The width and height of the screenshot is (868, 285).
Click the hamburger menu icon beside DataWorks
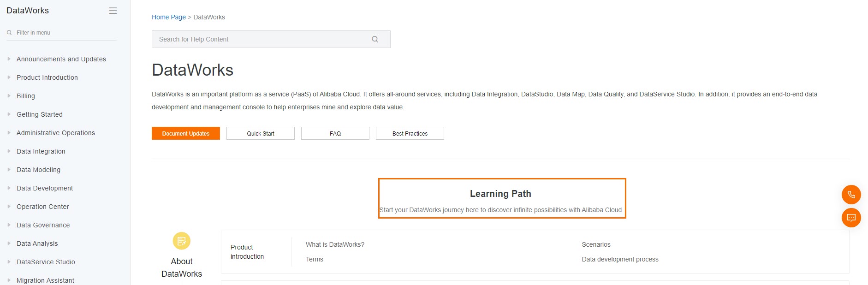[x=113, y=11]
